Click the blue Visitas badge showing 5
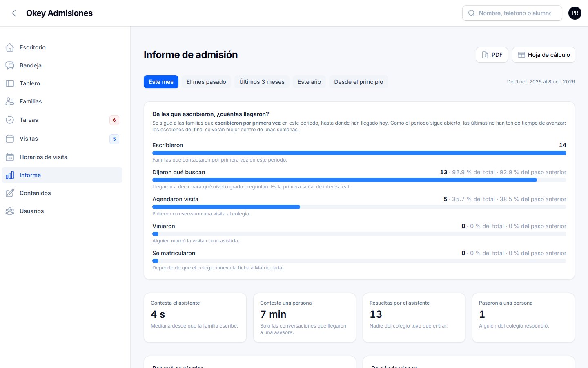 coord(114,139)
